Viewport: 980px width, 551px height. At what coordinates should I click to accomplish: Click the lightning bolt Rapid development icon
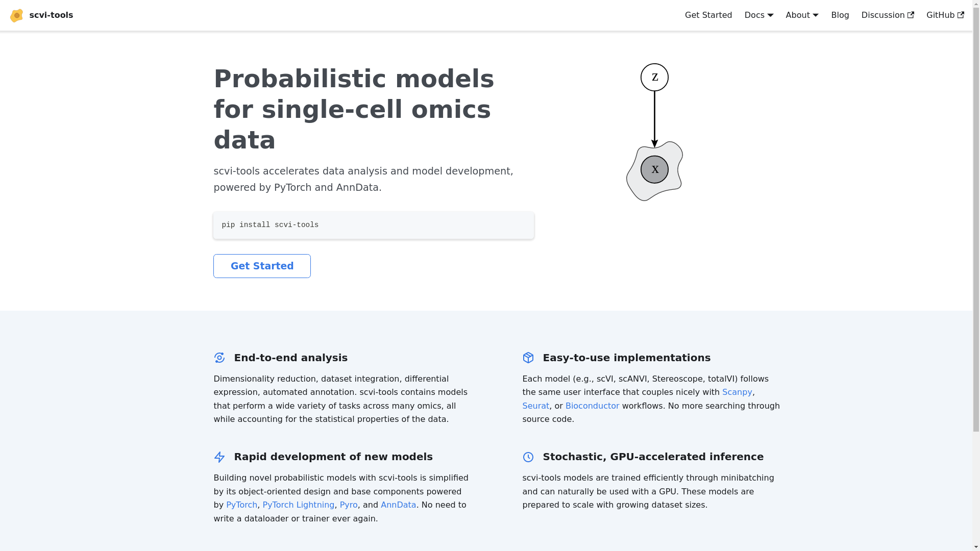click(x=219, y=457)
